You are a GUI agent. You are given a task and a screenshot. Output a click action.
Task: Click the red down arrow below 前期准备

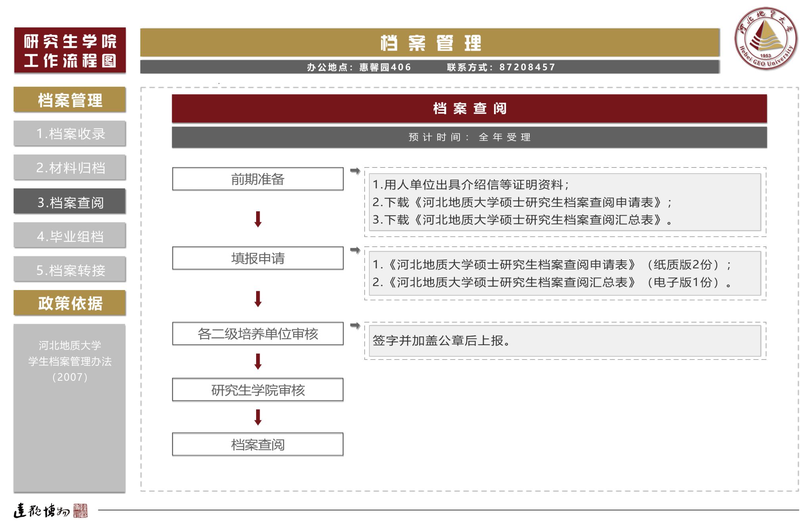click(258, 219)
